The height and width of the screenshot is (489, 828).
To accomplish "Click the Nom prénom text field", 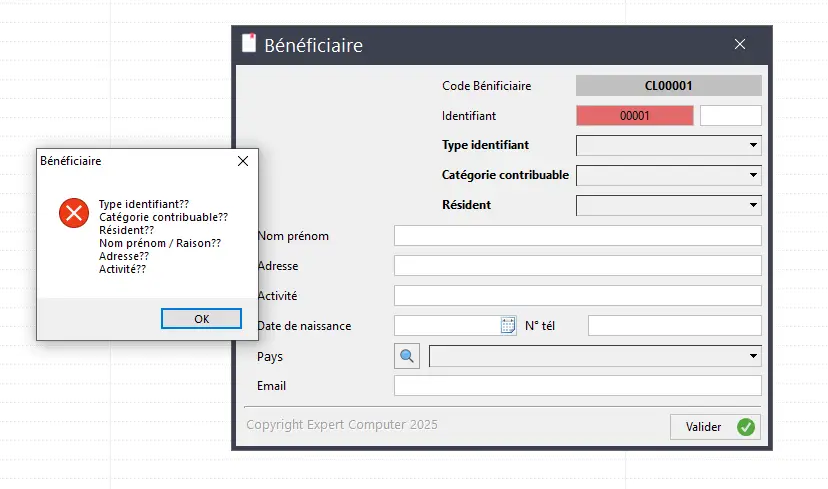I will (577, 236).
